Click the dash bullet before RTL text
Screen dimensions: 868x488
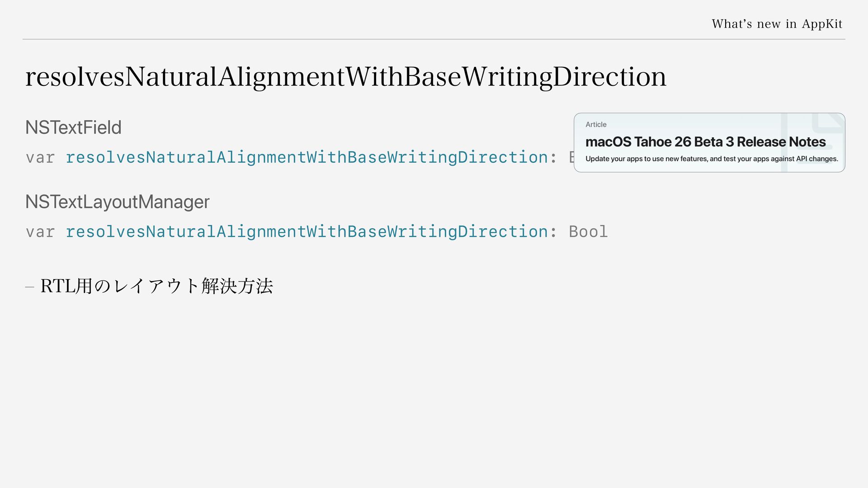coord(30,286)
